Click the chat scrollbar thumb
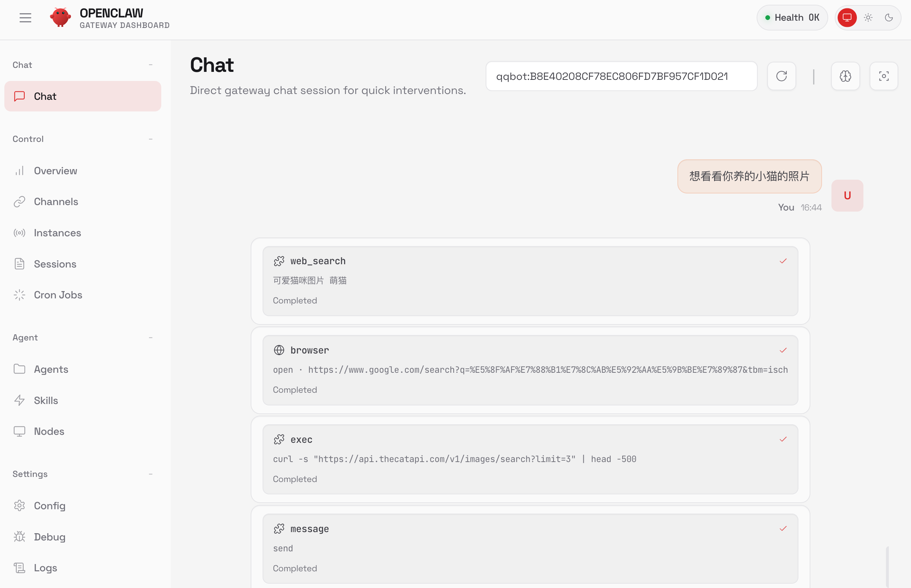 pyautogui.click(x=887, y=567)
